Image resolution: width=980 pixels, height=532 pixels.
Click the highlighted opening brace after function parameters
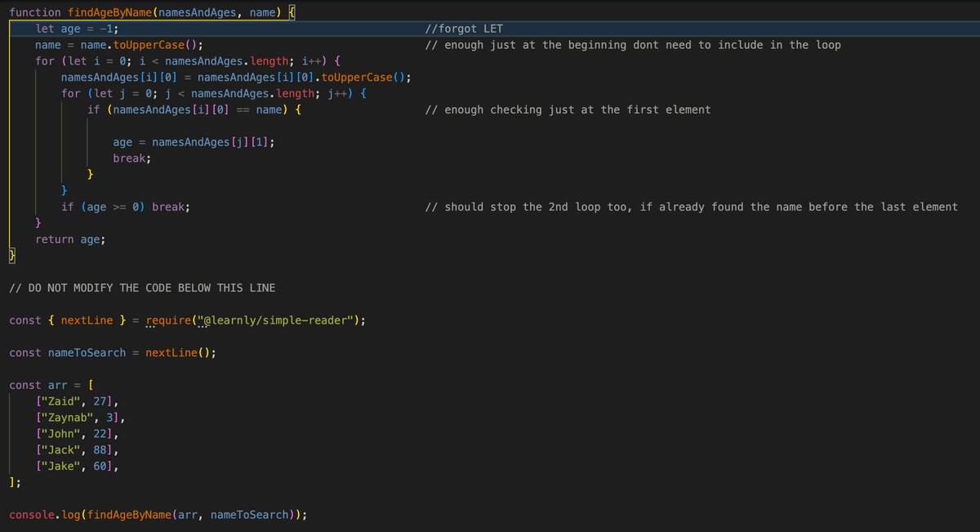[x=292, y=12]
